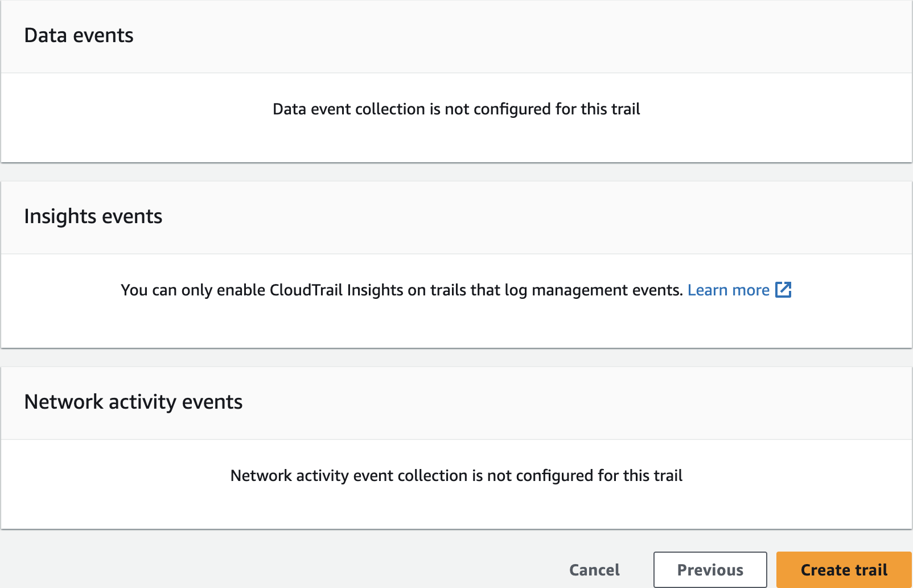Click the Data events section heading

click(79, 35)
